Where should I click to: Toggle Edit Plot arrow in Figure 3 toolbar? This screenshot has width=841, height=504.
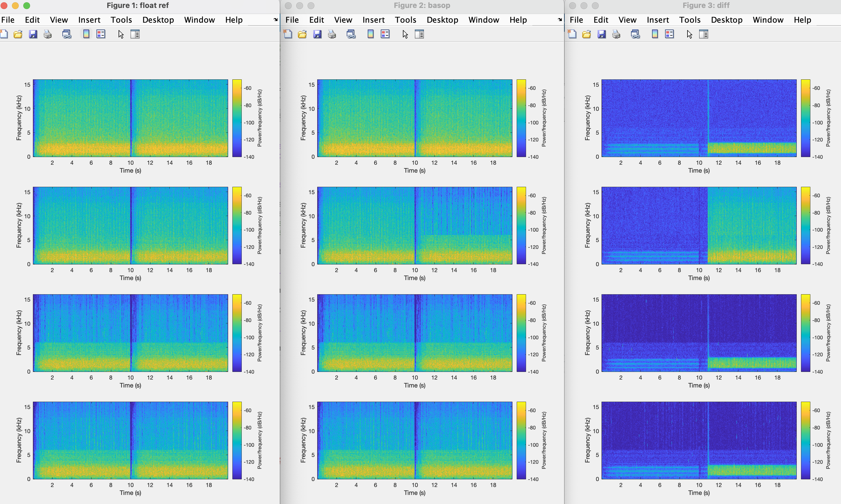coord(689,34)
